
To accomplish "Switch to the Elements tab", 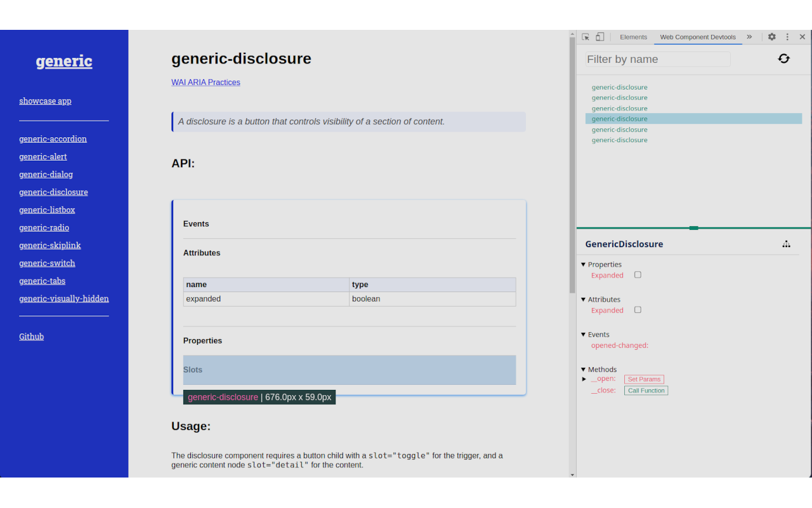I will [x=633, y=37].
